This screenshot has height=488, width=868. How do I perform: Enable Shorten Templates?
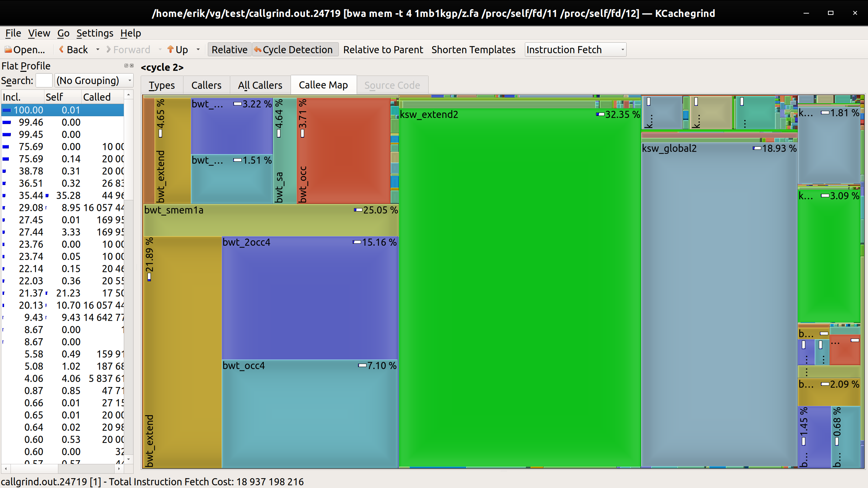[473, 49]
